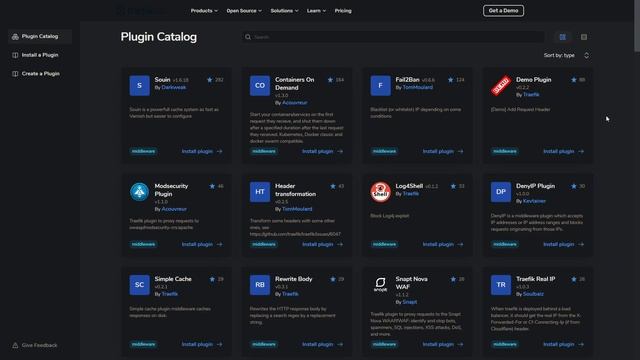Star the Log4Shell plugin
640x360 pixels.
(x=453, y=186)
